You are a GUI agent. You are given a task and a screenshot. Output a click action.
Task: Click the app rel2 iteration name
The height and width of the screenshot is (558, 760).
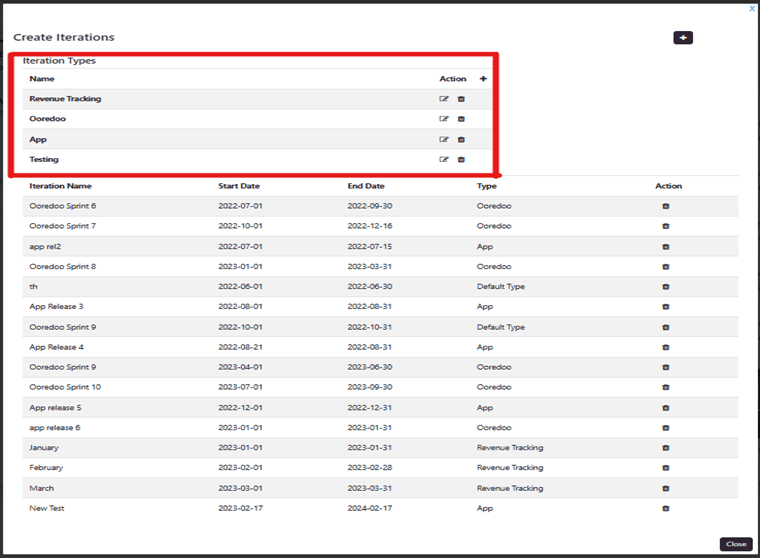[x=45, y=246]
